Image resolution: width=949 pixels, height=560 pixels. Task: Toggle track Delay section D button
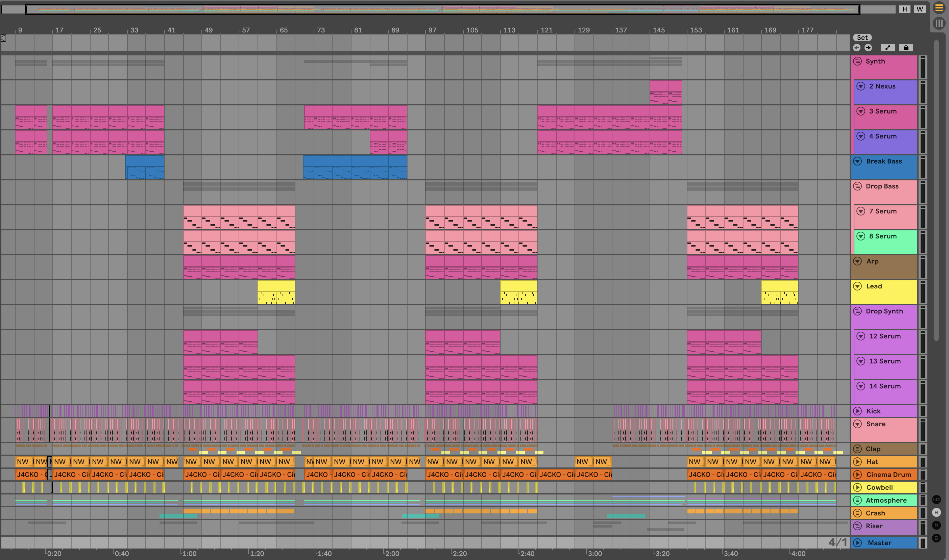coord(936,538)
